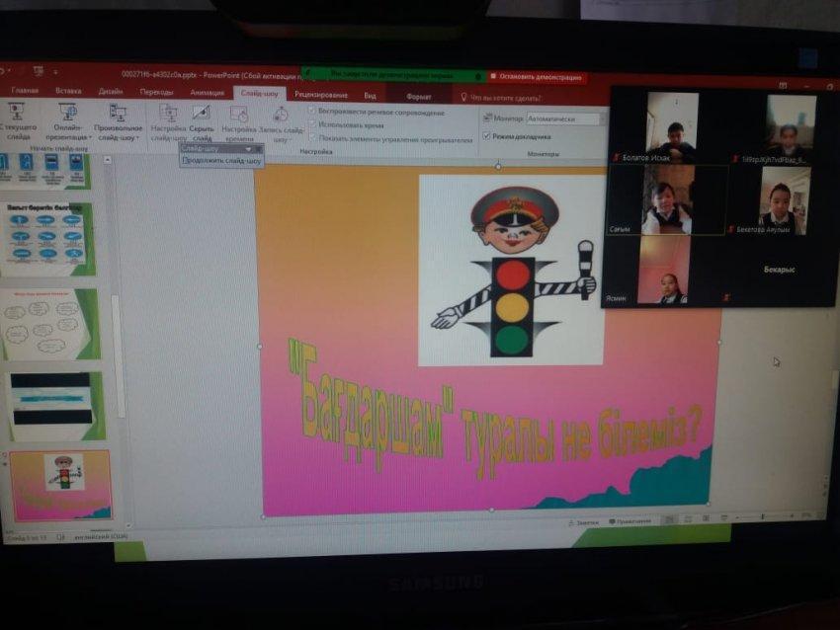Click the zoom in plus icon
840x630 pixels.
792,515
